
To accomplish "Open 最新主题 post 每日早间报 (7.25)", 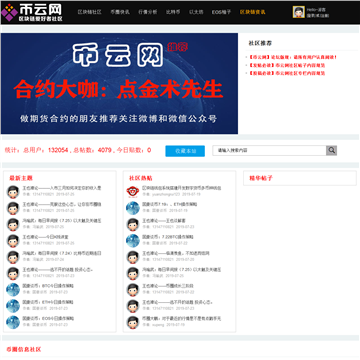I will (62, 221).
